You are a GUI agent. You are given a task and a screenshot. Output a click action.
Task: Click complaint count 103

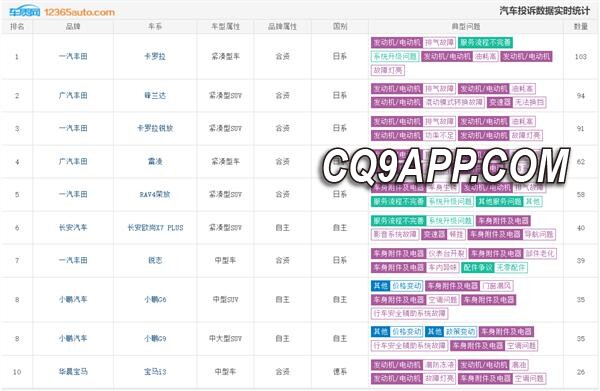[581, 56]
